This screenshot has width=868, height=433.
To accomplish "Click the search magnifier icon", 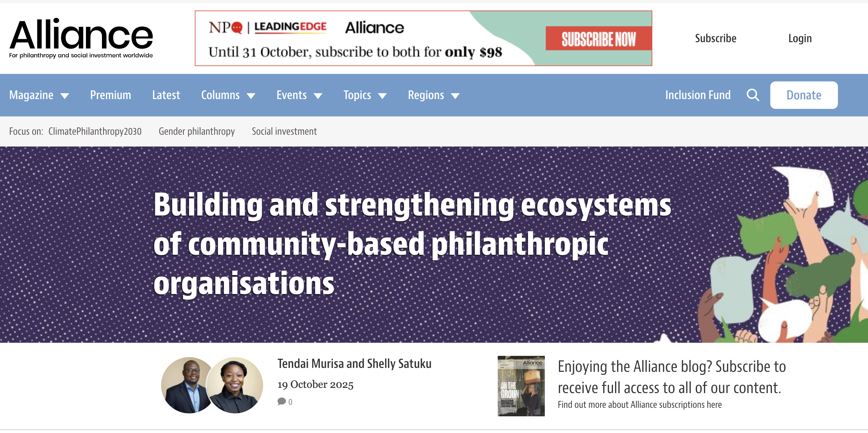I will (x=752, y=95).
